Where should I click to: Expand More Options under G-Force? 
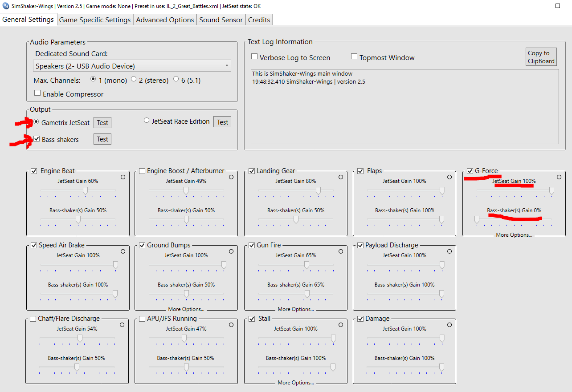pos(514,234)
